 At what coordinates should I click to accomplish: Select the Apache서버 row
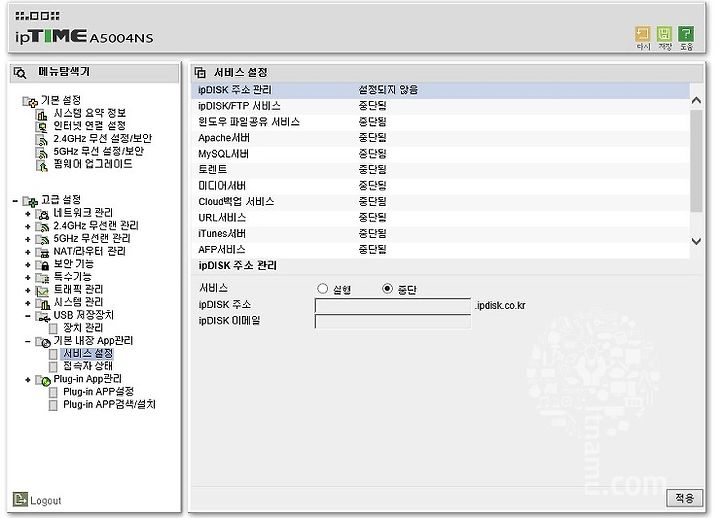click(440, 138)
